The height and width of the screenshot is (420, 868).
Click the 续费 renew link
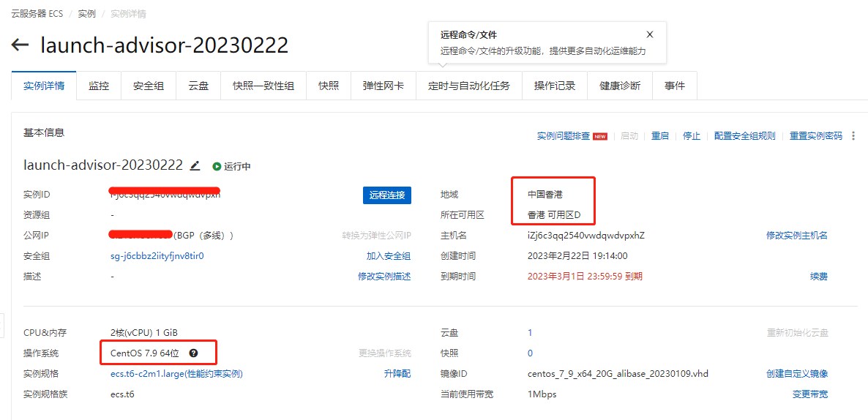click(x=819, y=276)
